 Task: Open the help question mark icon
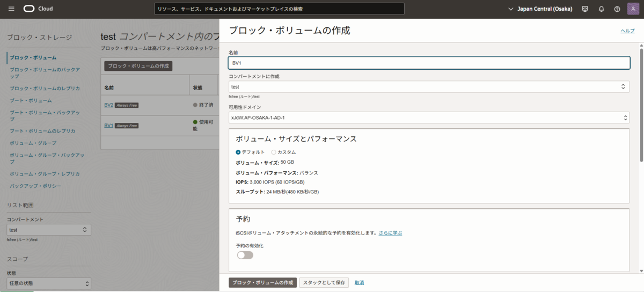[617, 9]
